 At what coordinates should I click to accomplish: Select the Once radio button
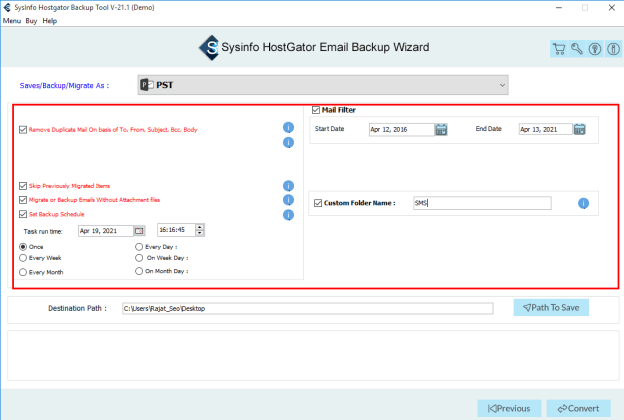[23, 247]
